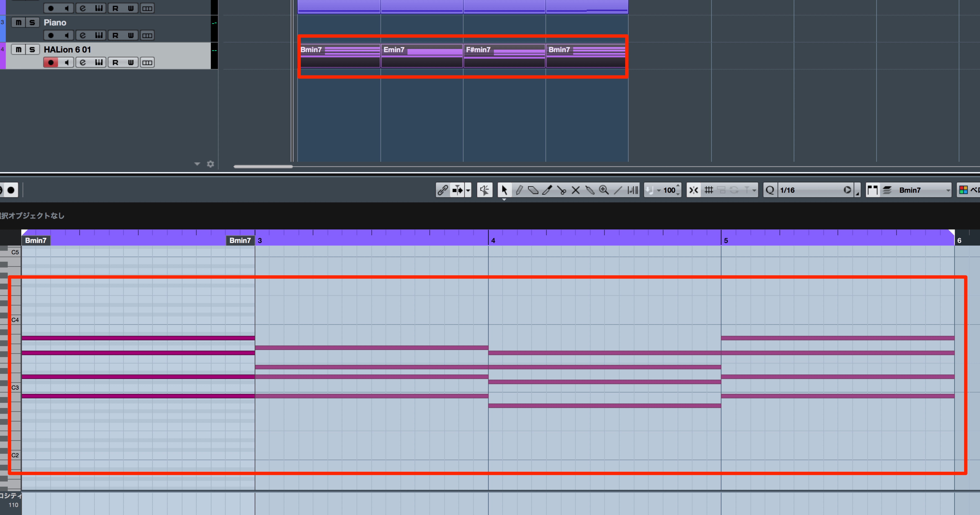Select the Line tool
The width and height of the screenshot is (980, 515).
tap(618, 190)
